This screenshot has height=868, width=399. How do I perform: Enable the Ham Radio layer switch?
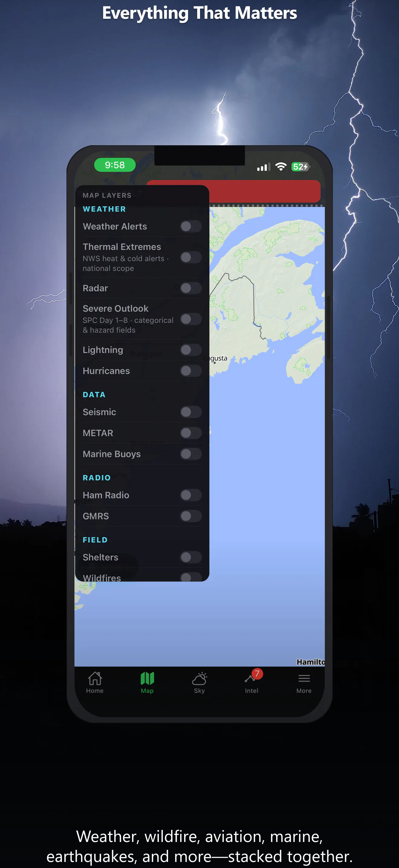tap(191, 495)
